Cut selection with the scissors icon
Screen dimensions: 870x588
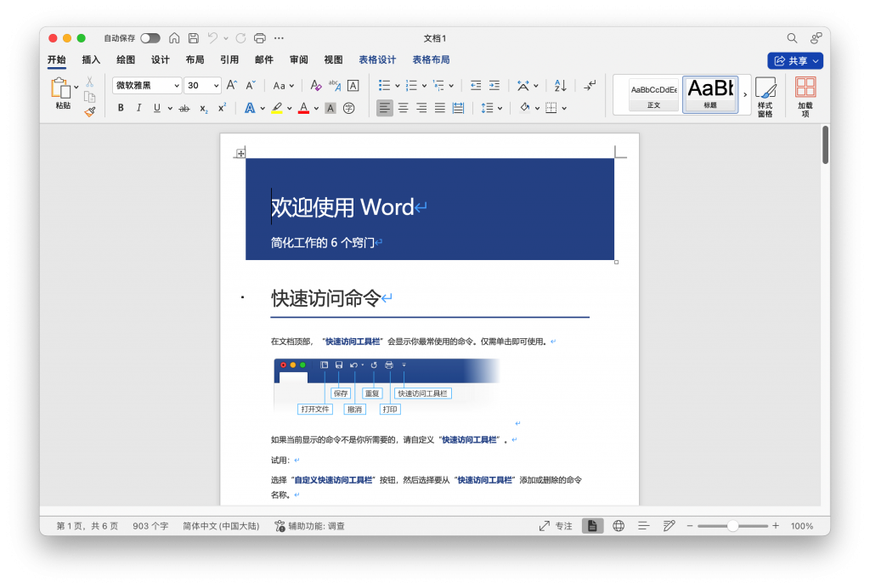click(89, 82)
